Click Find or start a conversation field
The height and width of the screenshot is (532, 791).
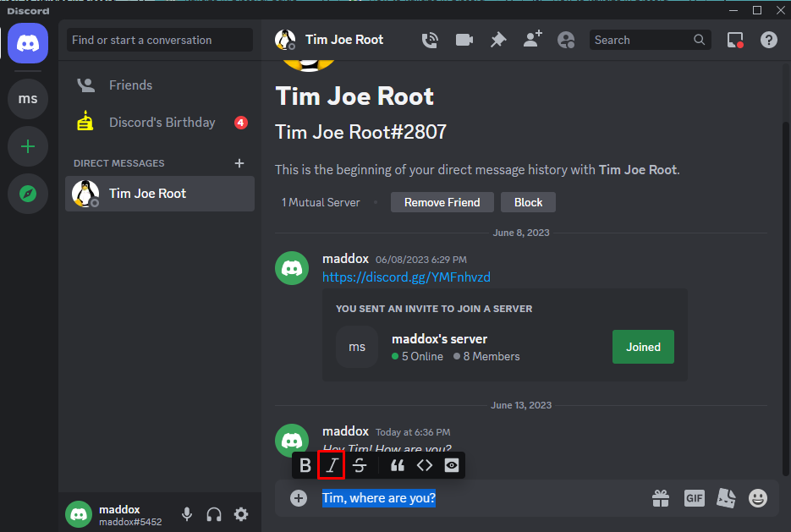tap(160, 40)
